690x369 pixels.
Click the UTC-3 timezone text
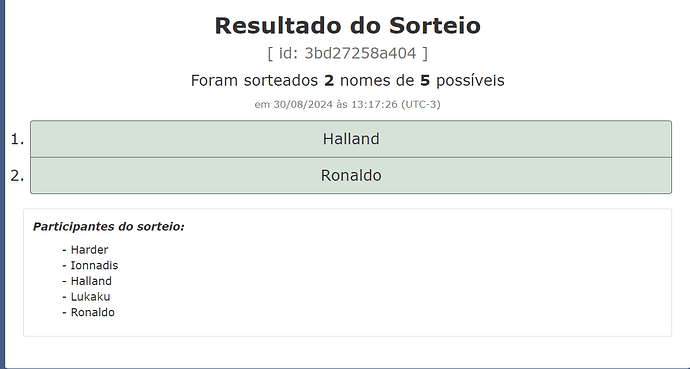[421, 105]
